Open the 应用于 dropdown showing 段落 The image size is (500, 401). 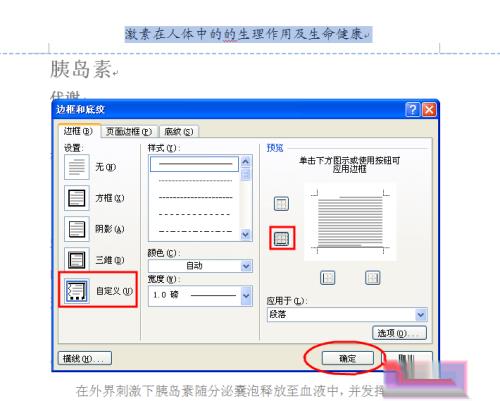(347, 314)
